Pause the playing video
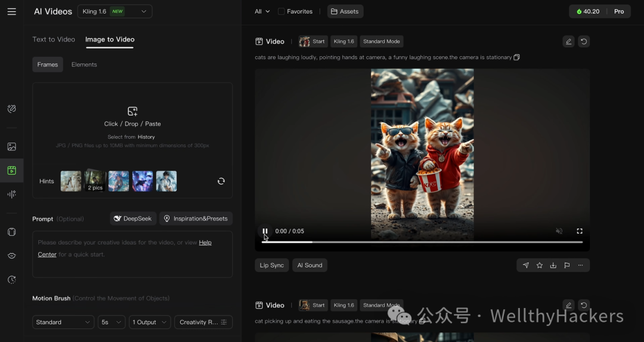The image size is (644, 342). click(x=265, y=231)
